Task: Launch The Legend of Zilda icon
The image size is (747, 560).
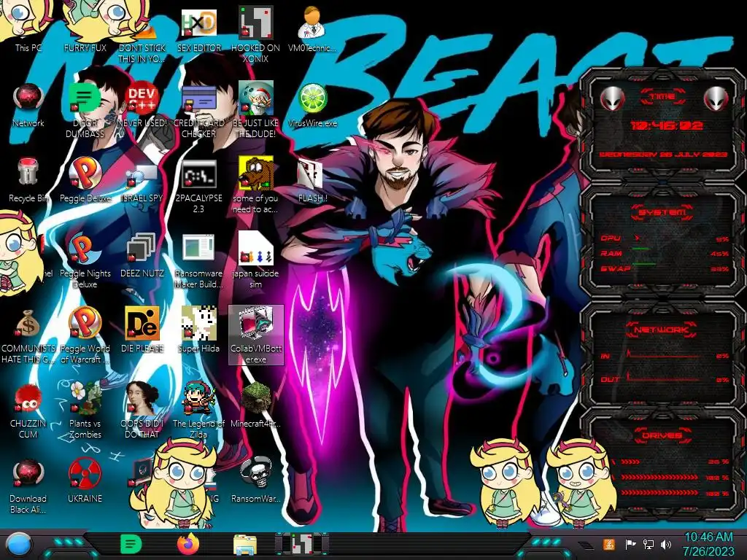Action: pyautogui.click(x=198, y=411)
